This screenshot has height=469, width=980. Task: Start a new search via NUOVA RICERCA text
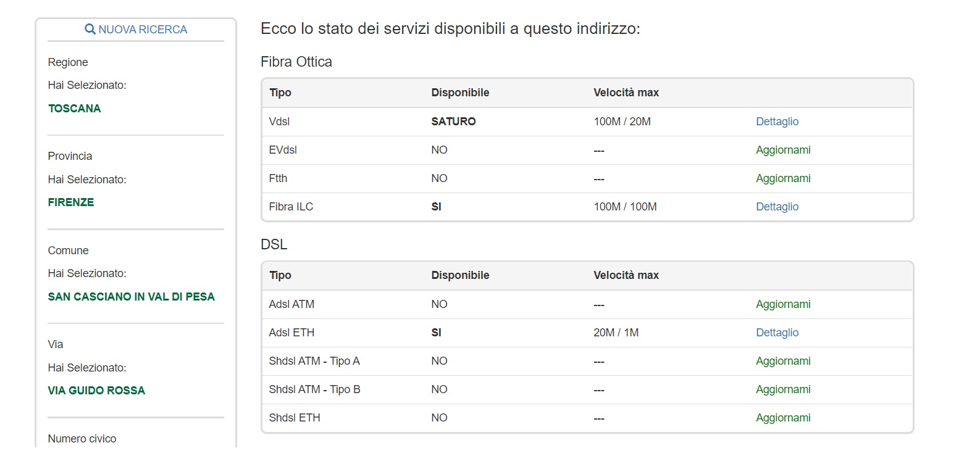coord(143,30)
